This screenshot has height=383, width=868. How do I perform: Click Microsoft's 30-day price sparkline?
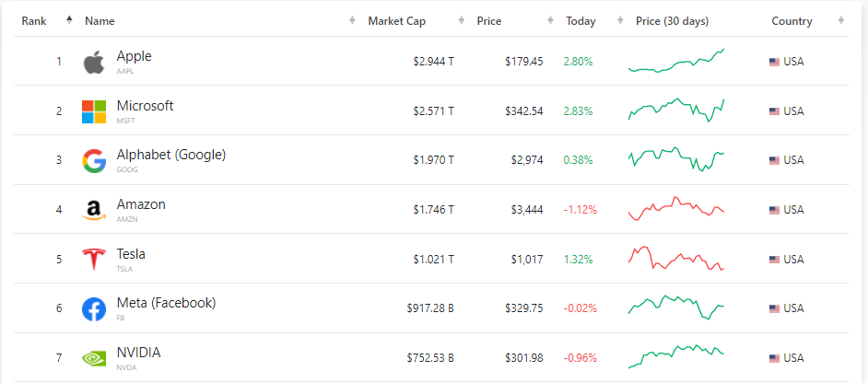pos(675,110)
